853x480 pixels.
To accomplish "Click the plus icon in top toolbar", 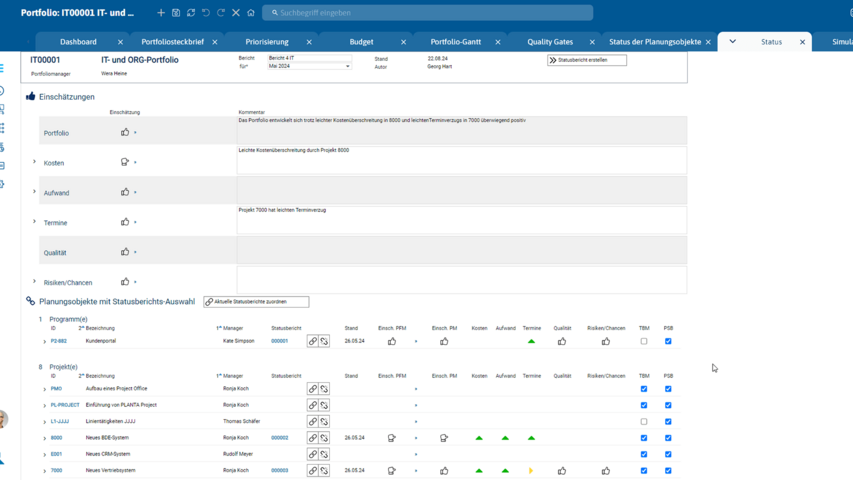I will point(161,13).
